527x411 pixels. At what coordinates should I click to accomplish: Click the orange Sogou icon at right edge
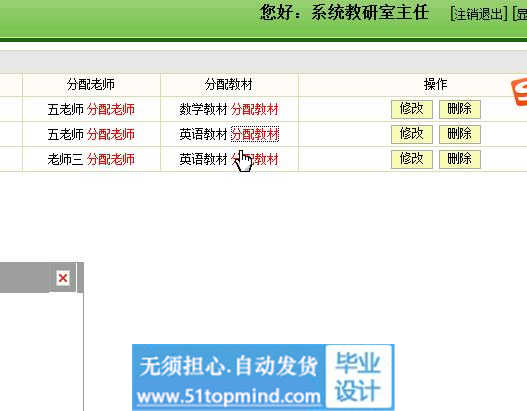[x=519, y=92]
